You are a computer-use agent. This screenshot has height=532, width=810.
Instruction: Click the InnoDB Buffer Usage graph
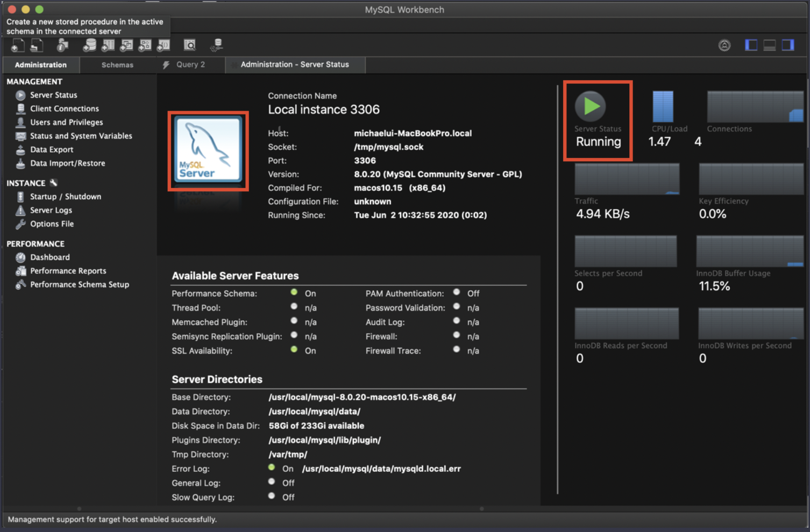750,251
